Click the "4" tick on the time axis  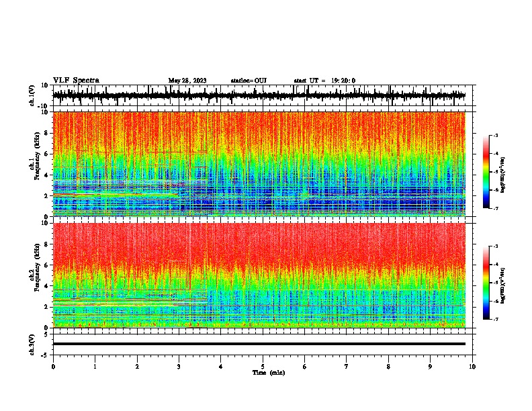click(221, 367)
